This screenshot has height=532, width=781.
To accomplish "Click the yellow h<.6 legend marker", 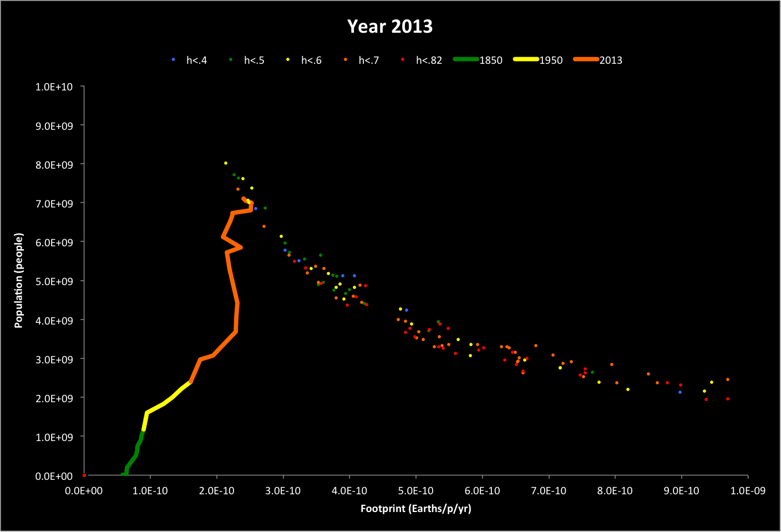I will tap(288, 59).
